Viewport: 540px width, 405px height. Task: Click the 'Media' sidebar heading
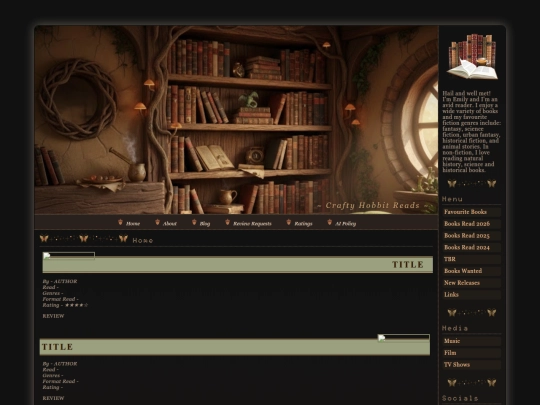click(x=455, y=328)
